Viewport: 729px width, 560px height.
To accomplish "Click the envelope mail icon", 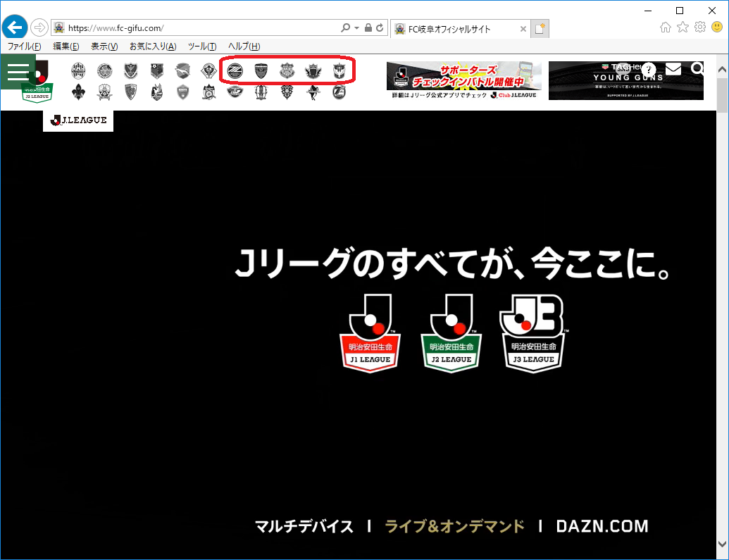I will click(x=673, y=68).
